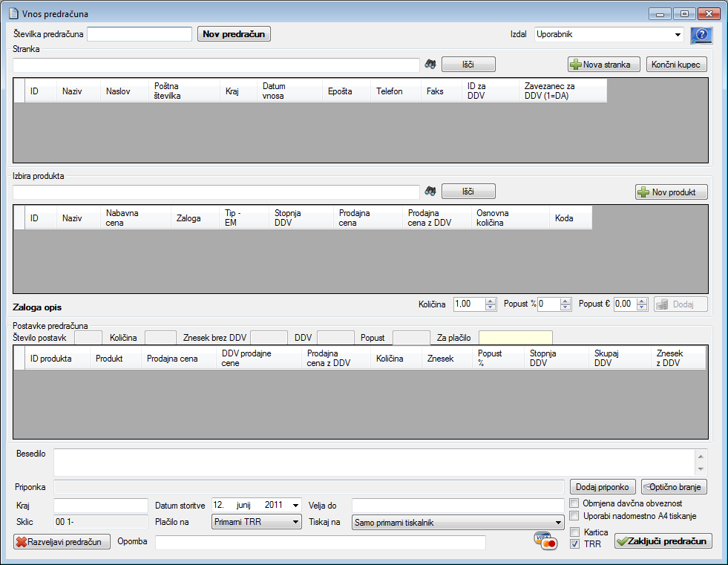Click the Poštna številka column header

point(184,91)
